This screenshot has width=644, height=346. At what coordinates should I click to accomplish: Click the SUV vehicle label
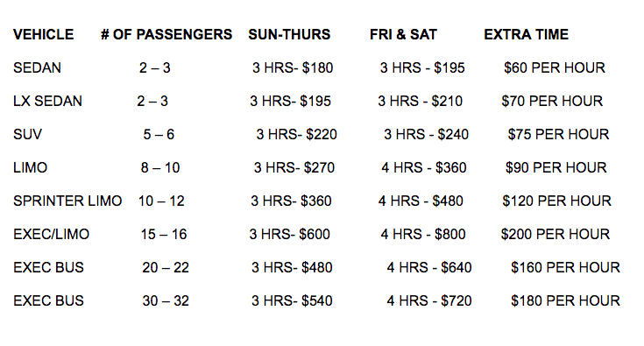[x=27, y=134]
